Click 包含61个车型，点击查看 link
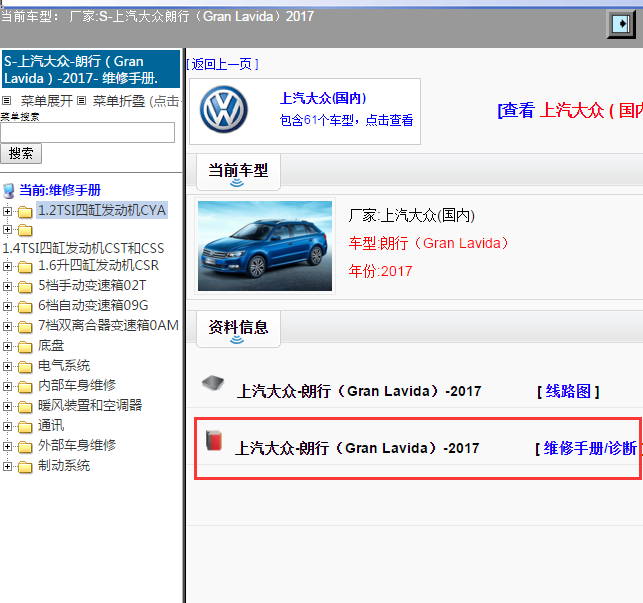643x603 pixels. click(346, 120)
